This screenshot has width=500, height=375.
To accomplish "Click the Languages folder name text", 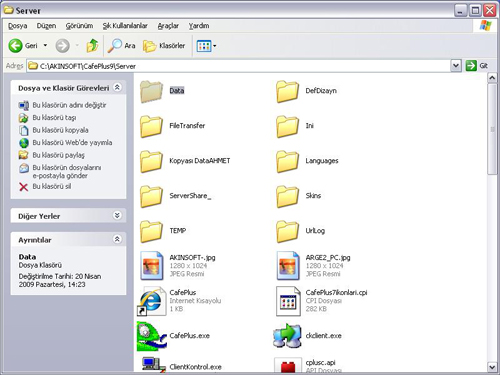I will tap(322, 161).
